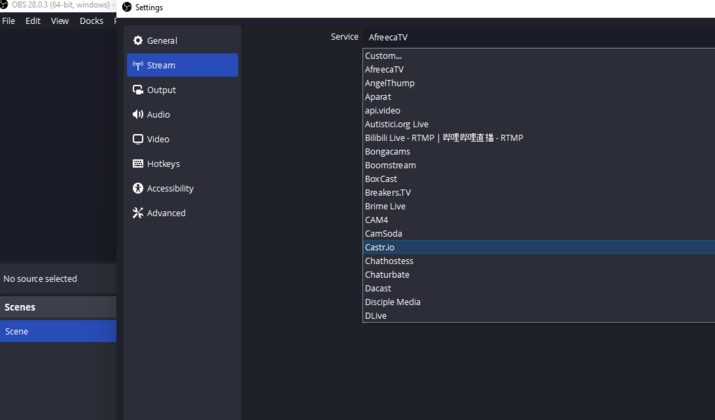Click No source selected label

click(x=40, y=279)
